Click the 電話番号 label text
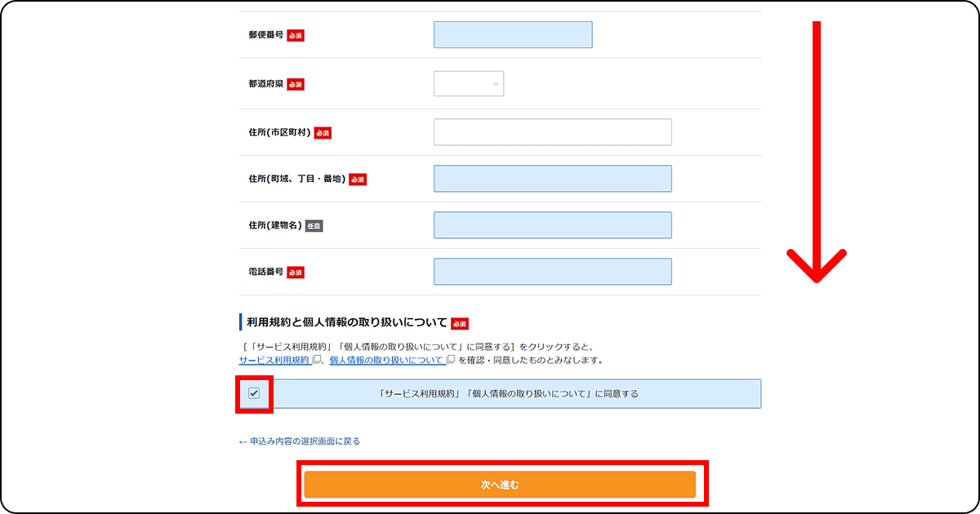This screenshot has height=514, width=980. pyautogui.click(x=266, y=272)
